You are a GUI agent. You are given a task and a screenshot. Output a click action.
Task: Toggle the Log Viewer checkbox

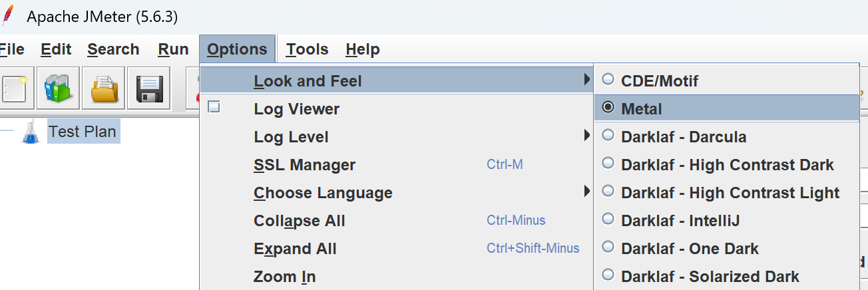click(x=214, y=107)
